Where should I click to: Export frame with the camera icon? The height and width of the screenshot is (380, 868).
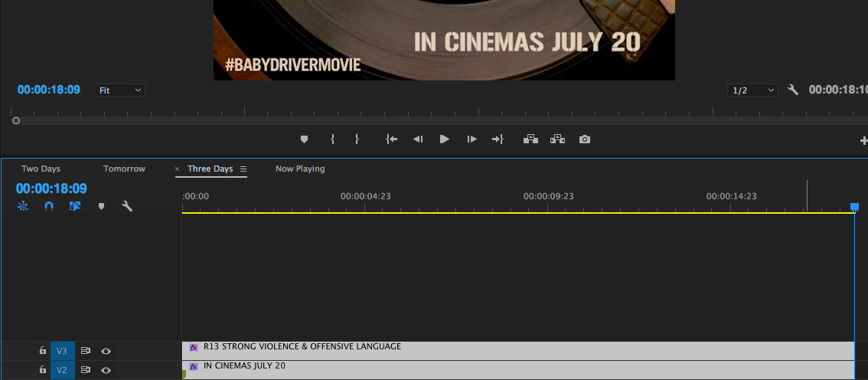pos(585,139)
